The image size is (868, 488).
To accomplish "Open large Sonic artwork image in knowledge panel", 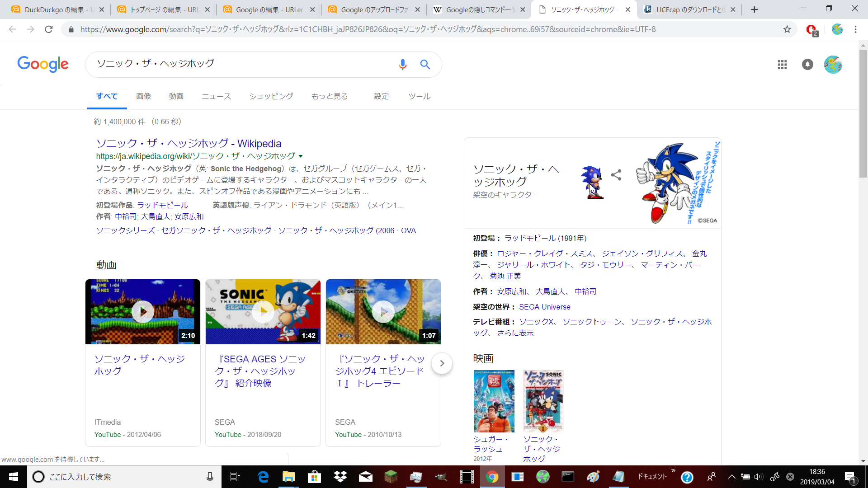I will pyautogui.click(x=676, y=183).
